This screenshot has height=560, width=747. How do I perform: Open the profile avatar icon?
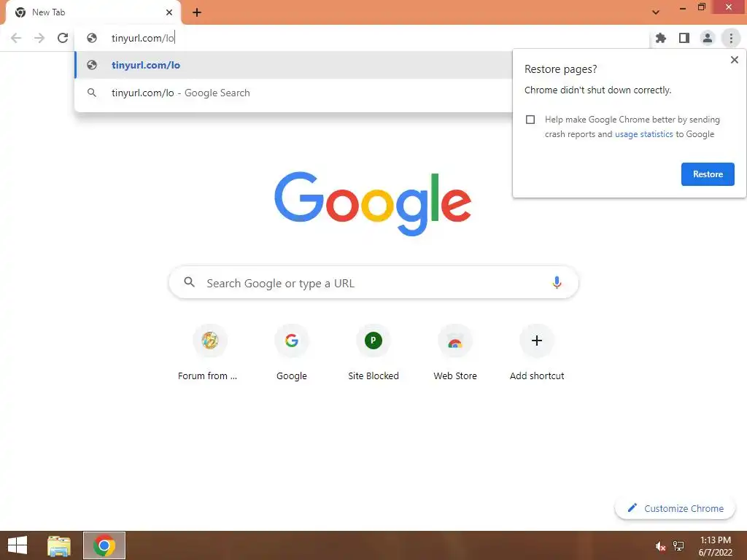pyautogui.click(x=708, y=38)
